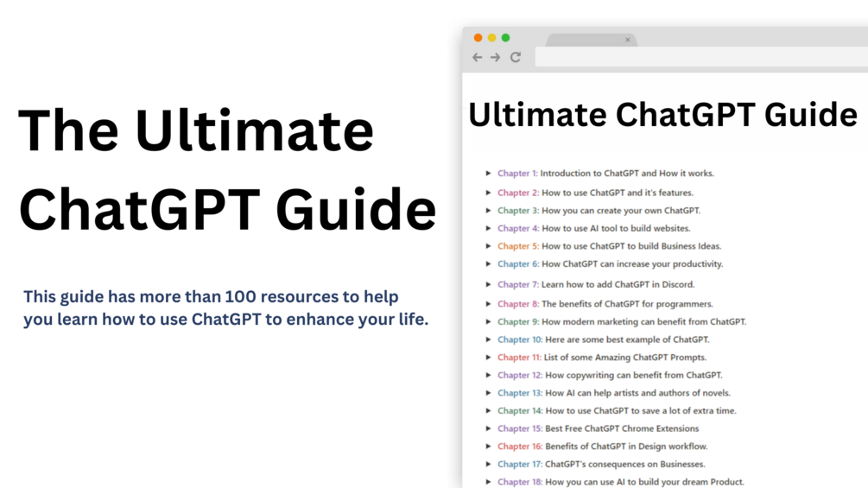
Task: Click 'ChatGPT's consequences on Businesses.'
Action: (625, 464)
